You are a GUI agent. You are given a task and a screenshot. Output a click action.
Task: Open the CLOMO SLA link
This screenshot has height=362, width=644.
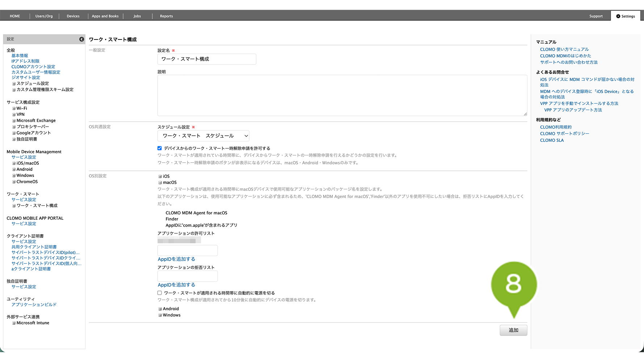pyautogui.click(x=552, y=140)
